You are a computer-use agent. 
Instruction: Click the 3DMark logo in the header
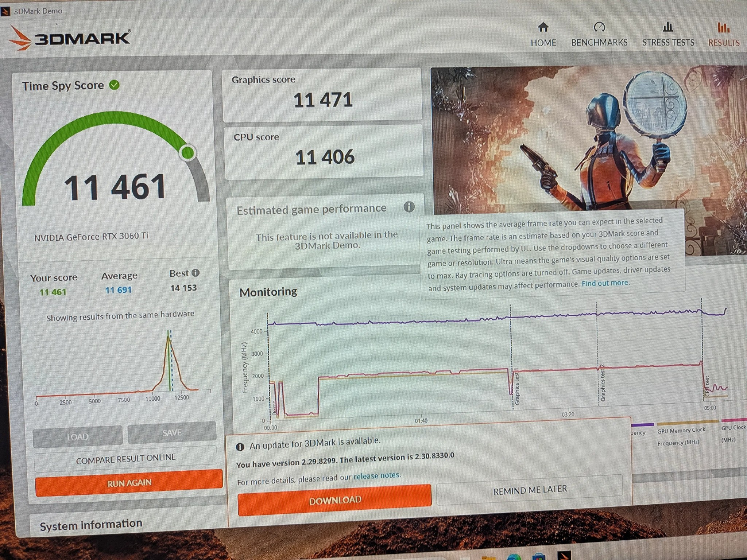click(69, 38)
